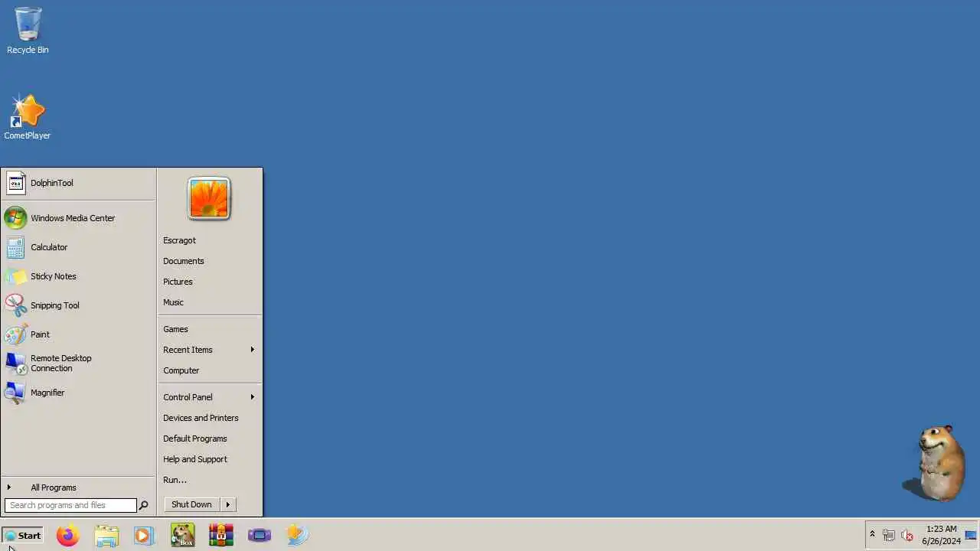Screen dimensions: 980x551
Task: Click the hamster desktop mascot
Action: 935,463
